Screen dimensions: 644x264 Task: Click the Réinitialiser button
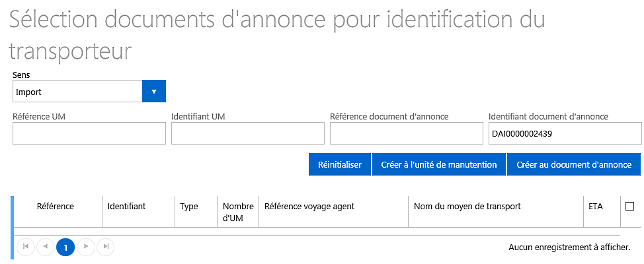point(340,164)
